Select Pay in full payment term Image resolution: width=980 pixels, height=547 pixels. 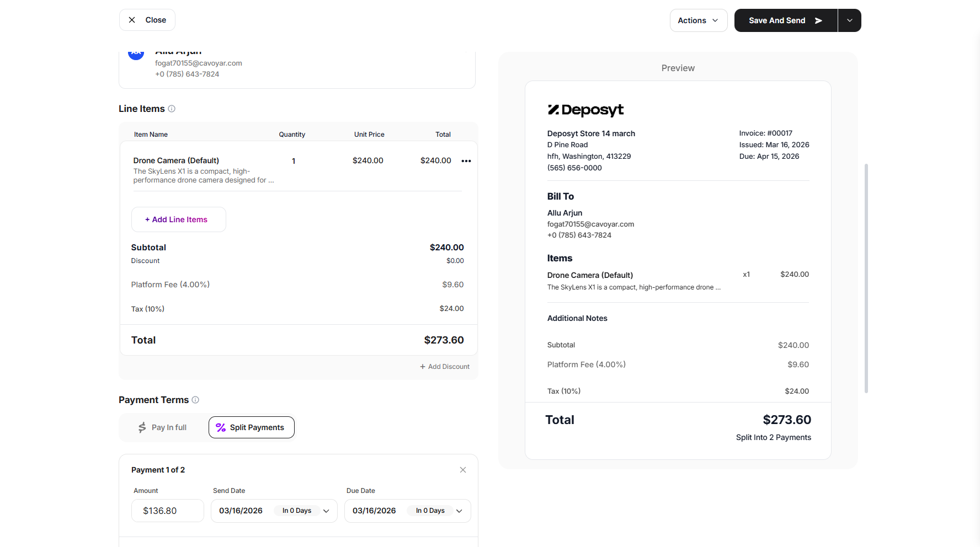point(163,427)
